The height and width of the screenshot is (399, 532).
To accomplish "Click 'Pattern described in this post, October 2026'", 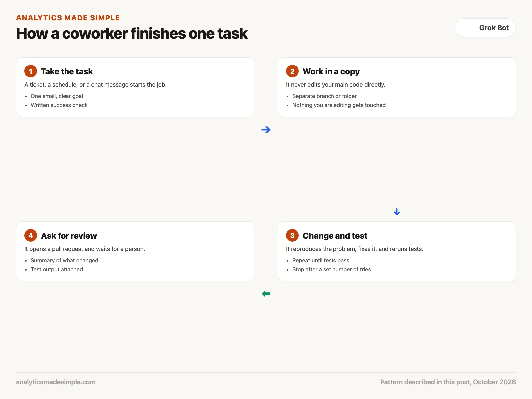I will [x=448, y=382].
